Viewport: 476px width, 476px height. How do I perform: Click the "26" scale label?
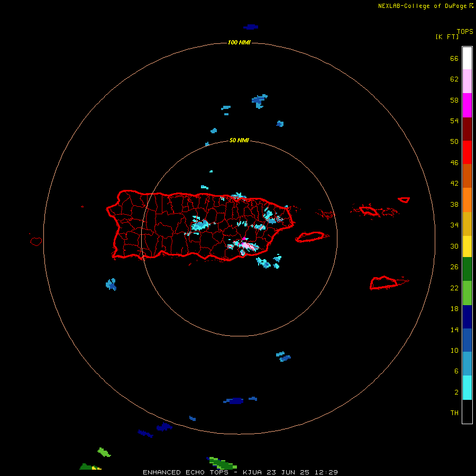(454, 267)
